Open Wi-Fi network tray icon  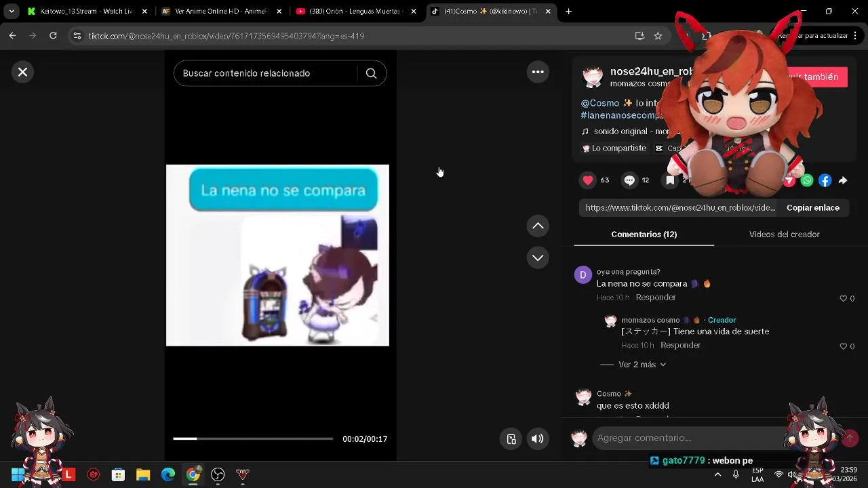coord(778,475)
